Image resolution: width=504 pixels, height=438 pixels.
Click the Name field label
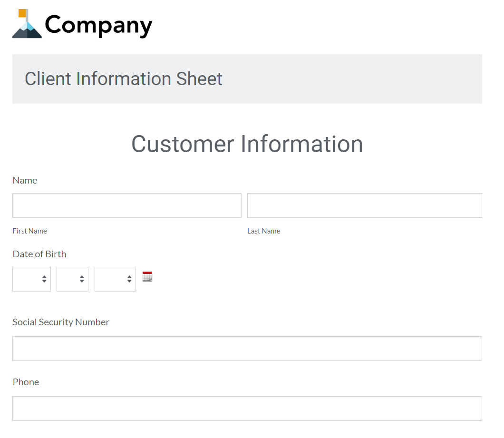pos(25,180)
